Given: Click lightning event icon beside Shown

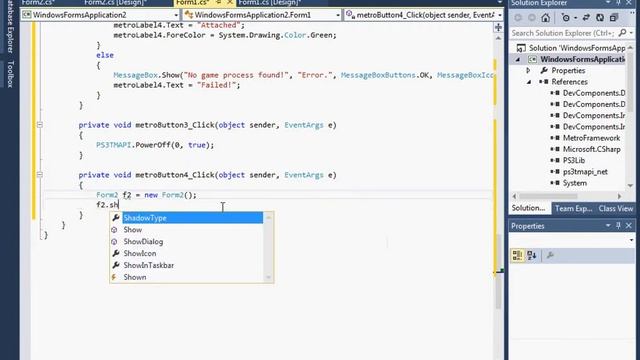Looking at the screenshot, I should click(x=114, y=277).
